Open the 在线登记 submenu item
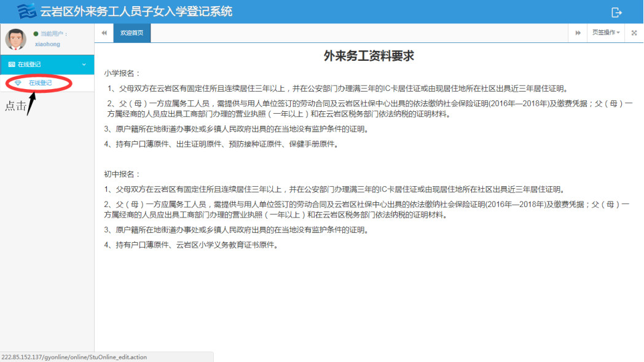 click(41, 83)
